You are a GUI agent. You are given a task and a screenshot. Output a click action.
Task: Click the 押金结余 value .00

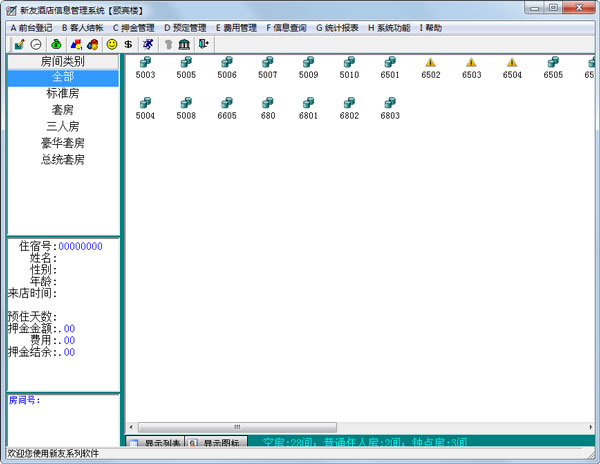67,352
